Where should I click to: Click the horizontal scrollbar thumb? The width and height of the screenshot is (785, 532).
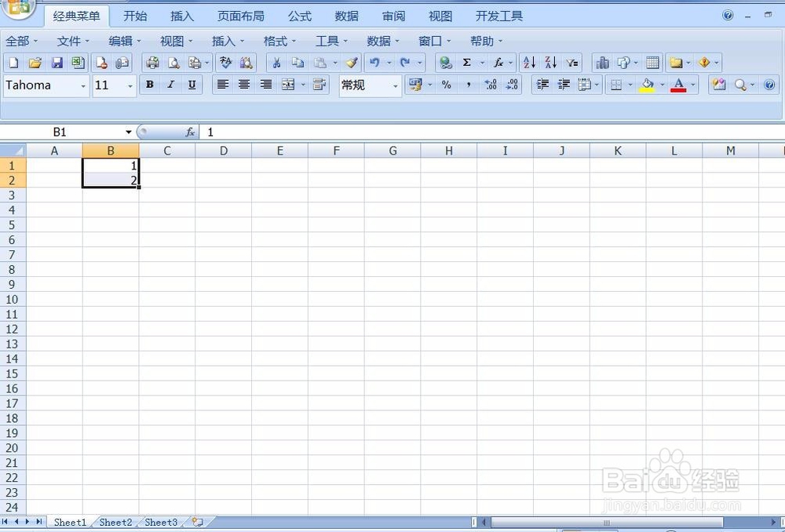607,523
